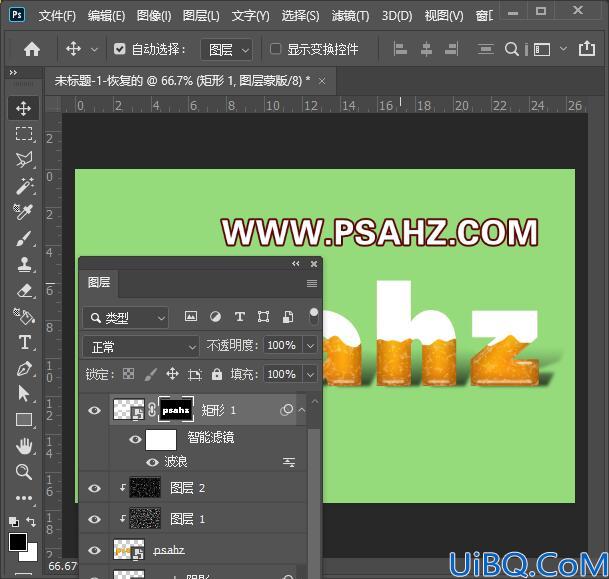Toggle the layer filtering switch

[313, 316]
